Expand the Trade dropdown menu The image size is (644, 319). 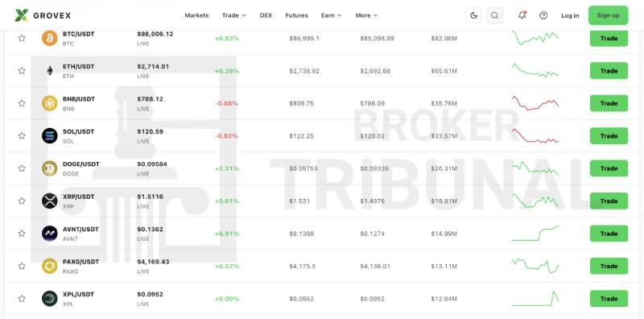(x=233, y=15)
